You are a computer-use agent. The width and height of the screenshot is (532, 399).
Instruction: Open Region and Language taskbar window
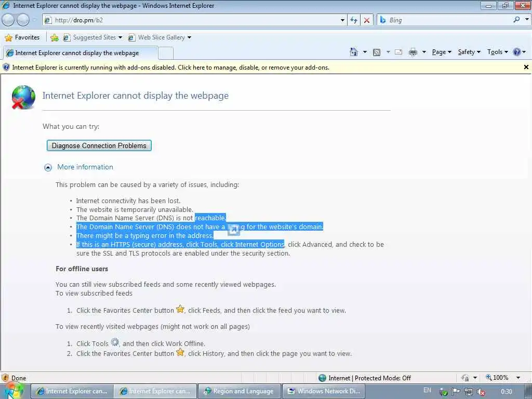(240, 391)
